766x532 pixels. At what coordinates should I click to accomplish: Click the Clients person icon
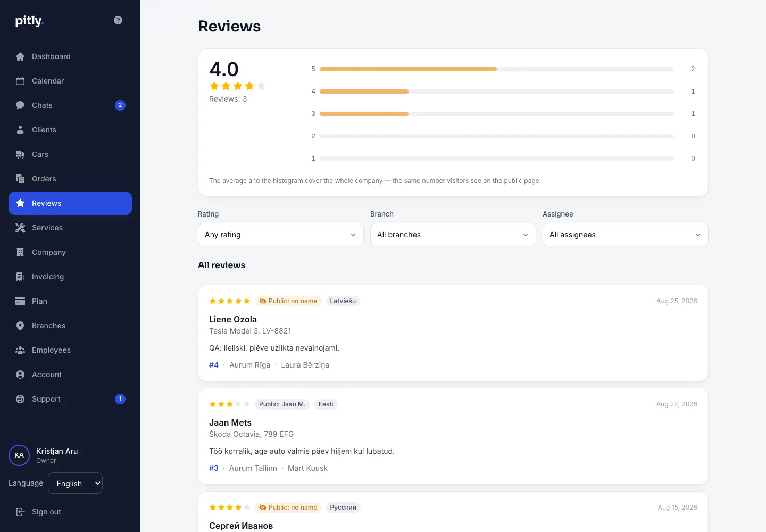pyautogui.click(x=20, y=130)
